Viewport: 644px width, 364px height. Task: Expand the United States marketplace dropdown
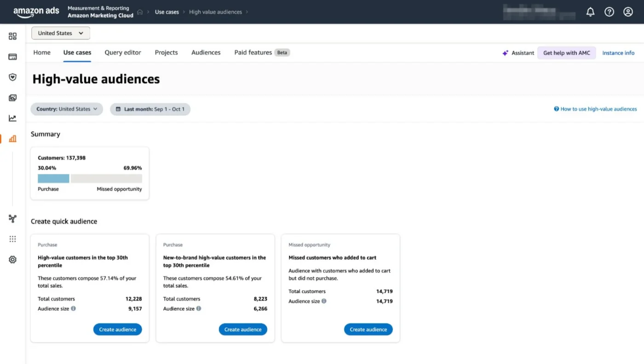(x=61, y=33)
